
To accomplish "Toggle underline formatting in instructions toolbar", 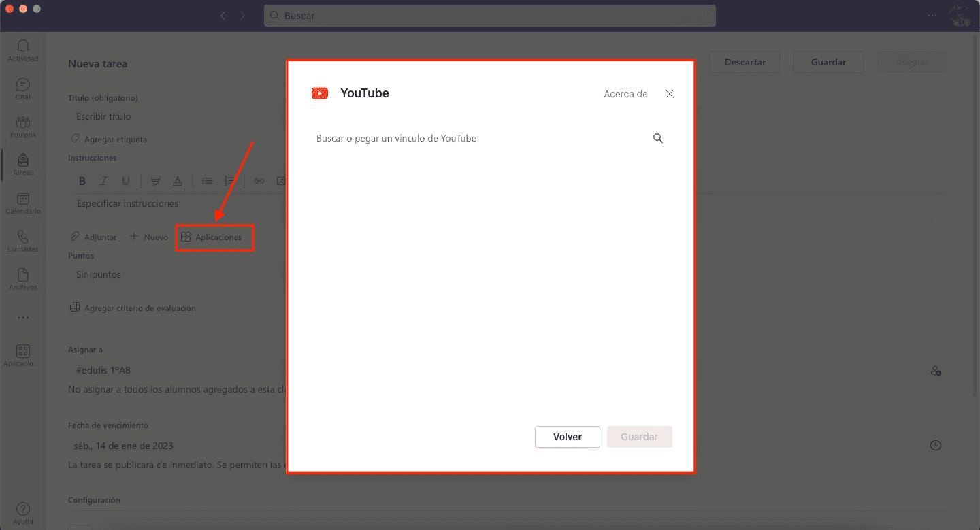I will click(x=126, y=181).
